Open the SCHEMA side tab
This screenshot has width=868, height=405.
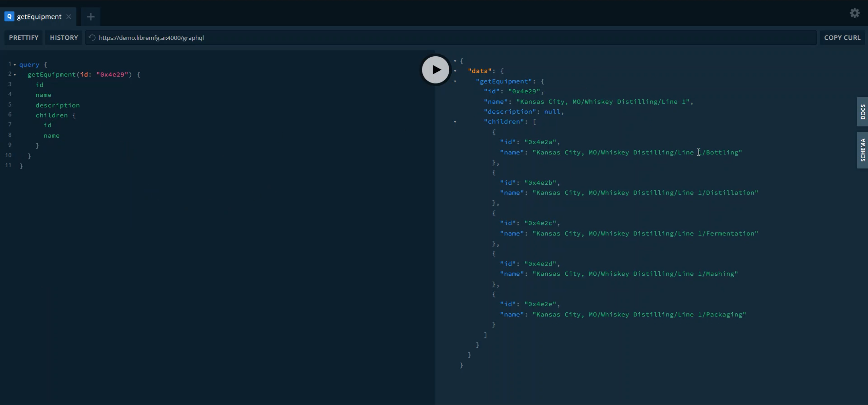(x=862, y=150)
